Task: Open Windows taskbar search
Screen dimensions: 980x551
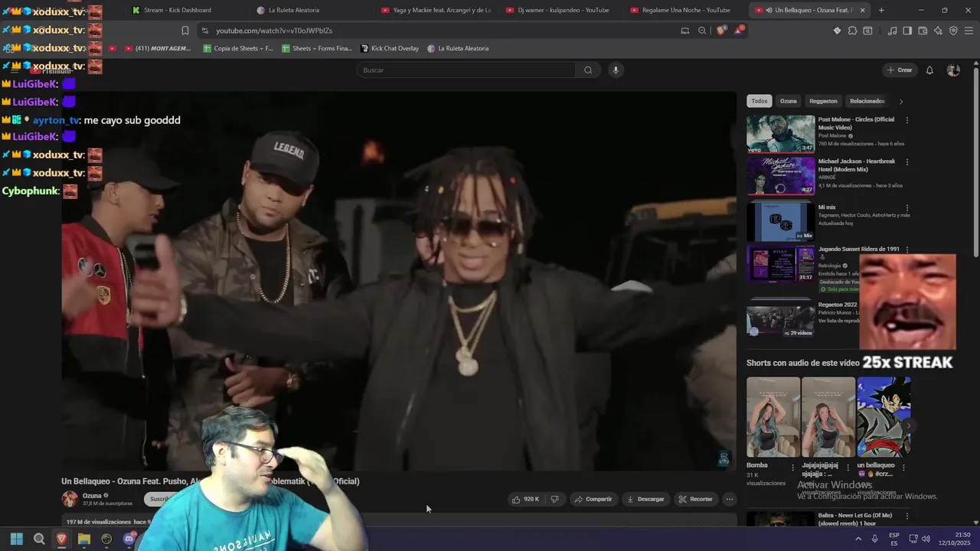Action: [39, 539]
